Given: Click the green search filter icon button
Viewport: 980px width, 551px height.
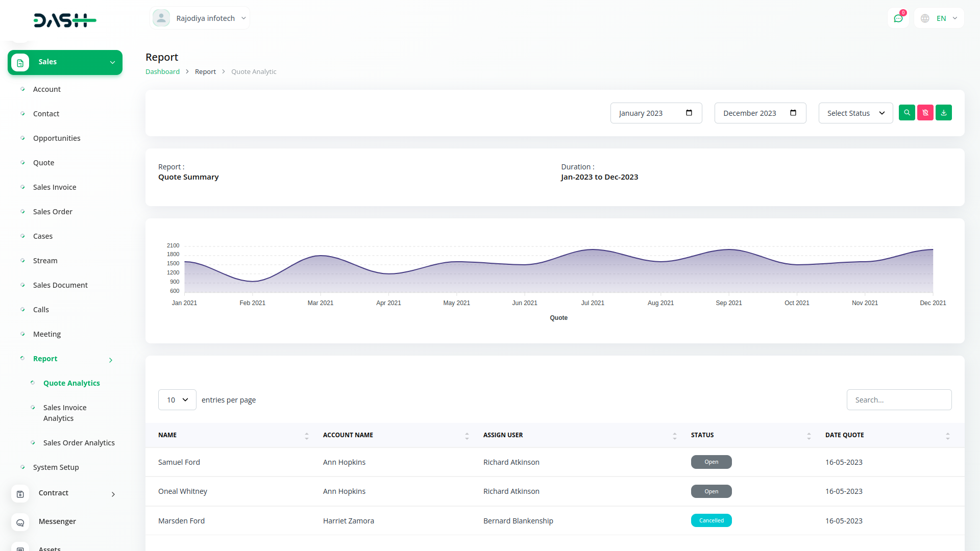Looking at the screenshot, I should click(x=906, y=113).
